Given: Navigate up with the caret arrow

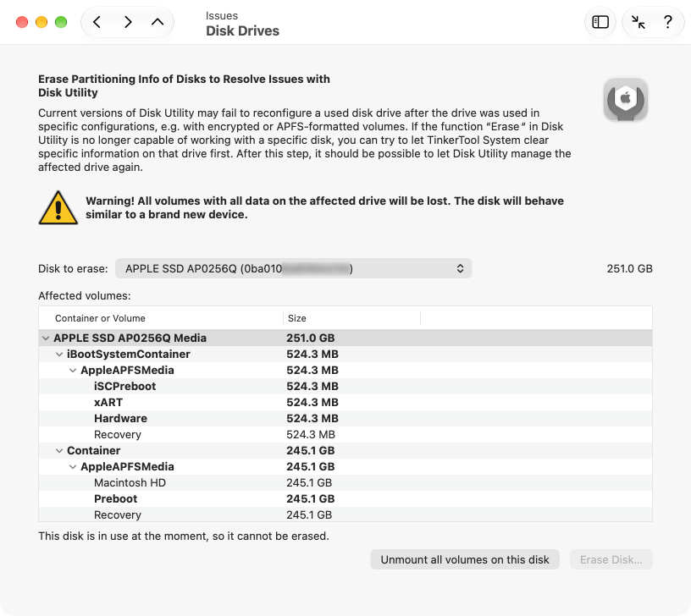Looking at the screenshot, I should pyautogui.click(x=158, y=22).
